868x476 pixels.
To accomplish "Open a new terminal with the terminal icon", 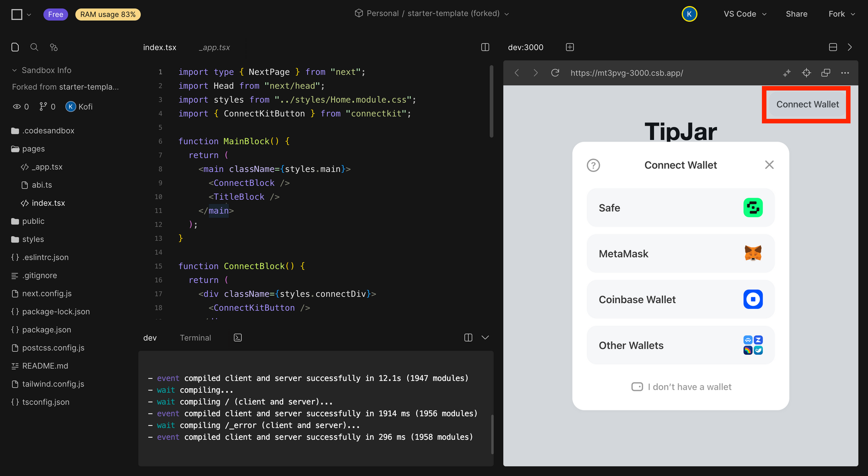I will pyautogui.click(x=237, y=337).
